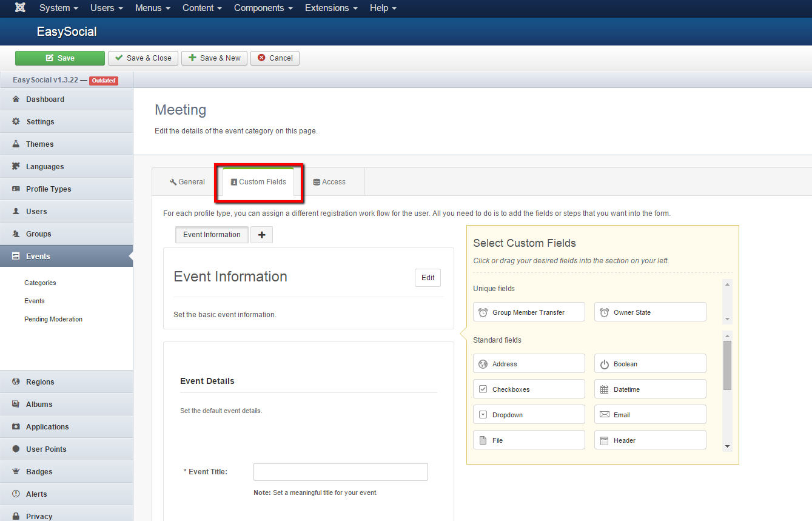Open Profile Types in sidebar
Screen dimensions: 812x521
(x=66, y=189)
